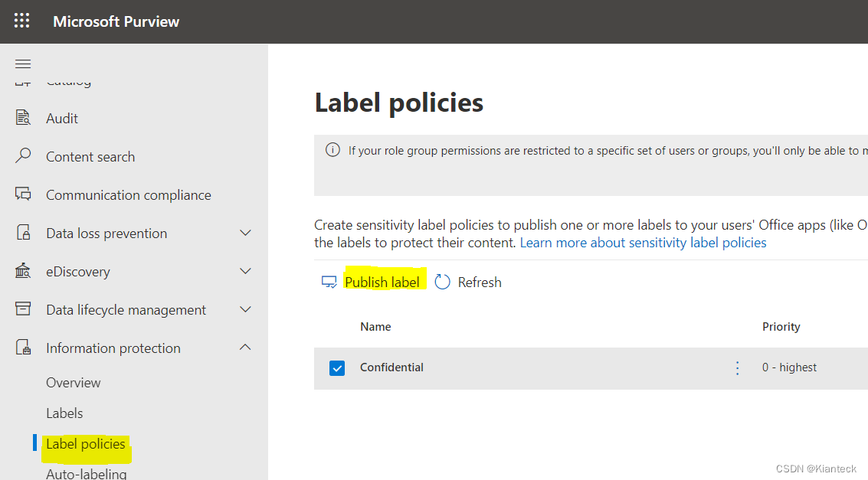The height and width of the screenshot is (480, 868).
Task: Expand the Data loss prevention section
Action: (x=245, y=233)
